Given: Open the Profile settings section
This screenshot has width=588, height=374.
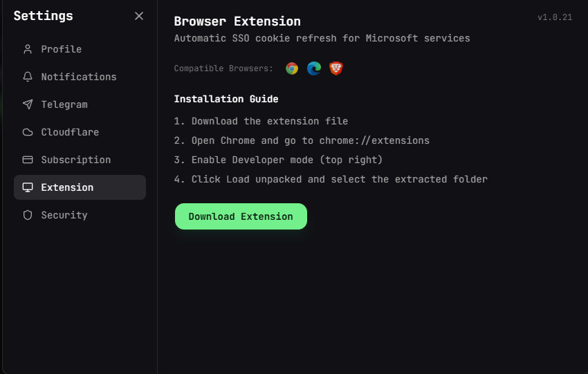Looking at the screenshot, I should (80, 49).
